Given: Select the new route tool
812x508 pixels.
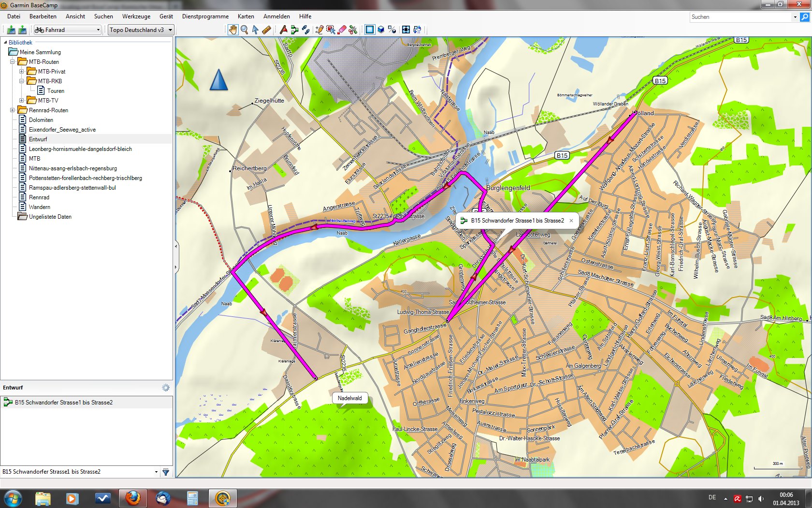Looking at the screenshot, I should pyautogui.click(x=294, y=30).
